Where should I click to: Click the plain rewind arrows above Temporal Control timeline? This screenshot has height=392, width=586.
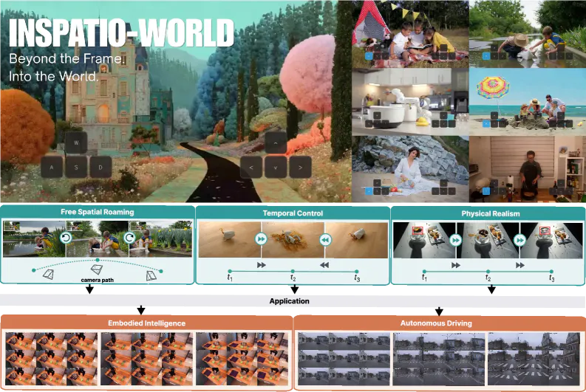[324, 265]
